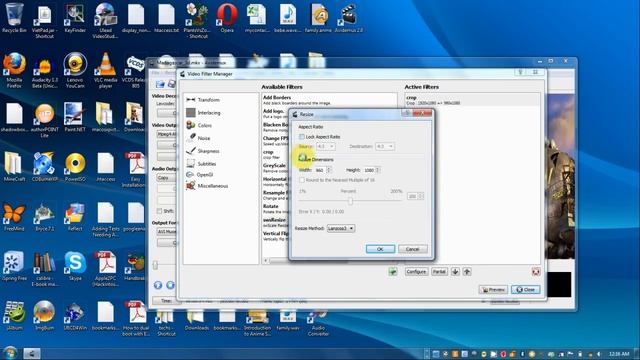This screenshot has width=640, height=360.
Task: Open the Miscellaneous filter category
Action: coord(207,186)
